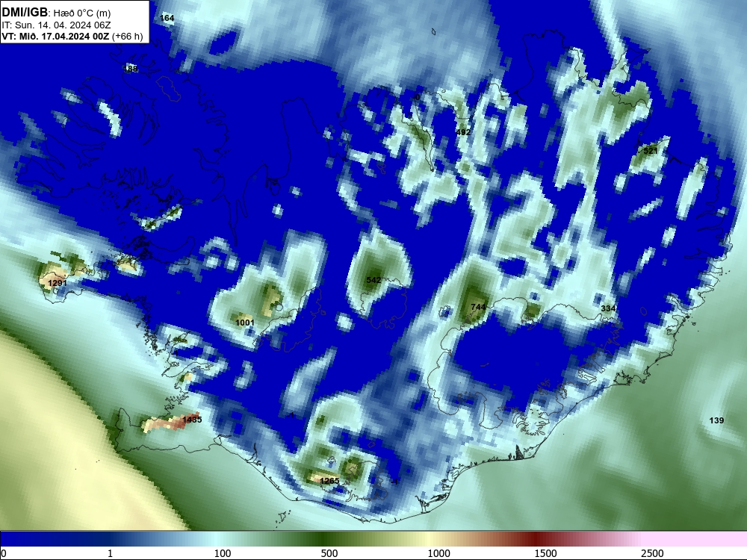Click the 334 height value on map

[x=608, y=308]
